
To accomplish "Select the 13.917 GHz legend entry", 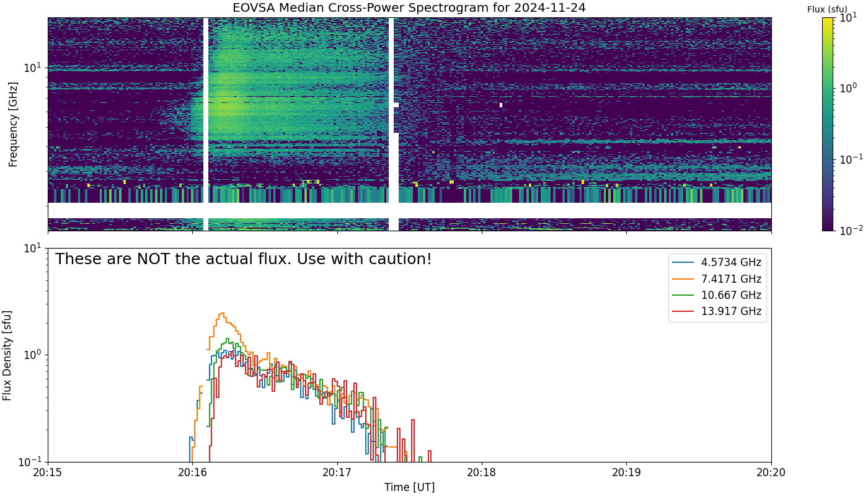I will point(717,311).
